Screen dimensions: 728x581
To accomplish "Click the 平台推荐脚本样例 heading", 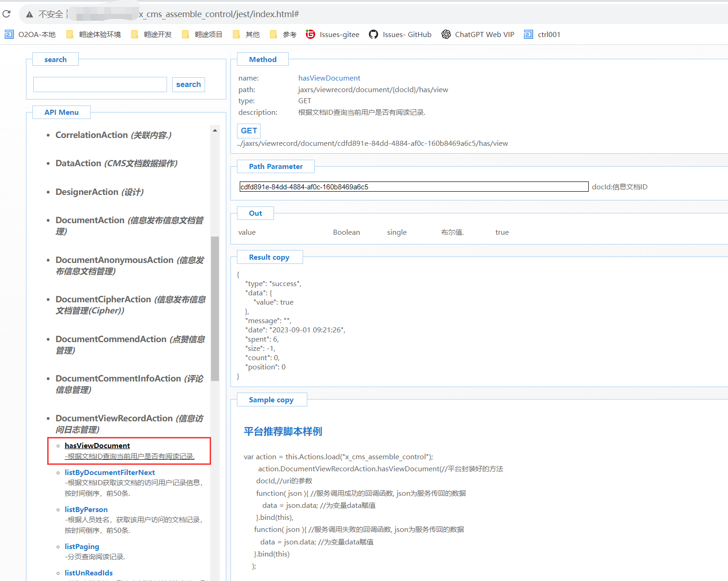I will point(283,432).
